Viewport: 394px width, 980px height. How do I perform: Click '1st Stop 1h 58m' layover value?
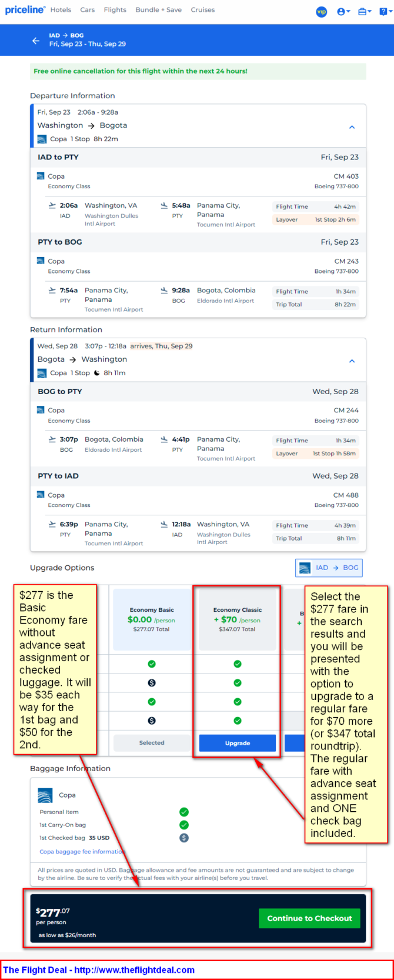coord(334,454)
